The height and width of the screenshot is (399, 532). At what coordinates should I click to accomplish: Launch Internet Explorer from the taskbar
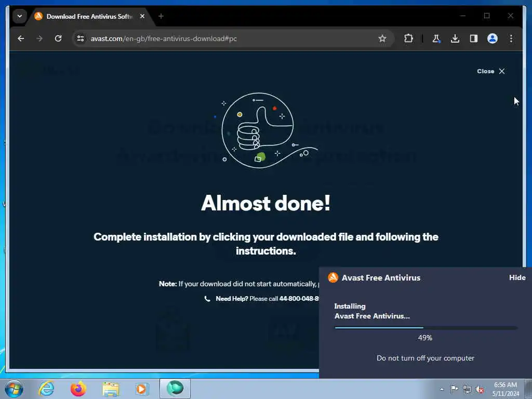pos(46,389)
